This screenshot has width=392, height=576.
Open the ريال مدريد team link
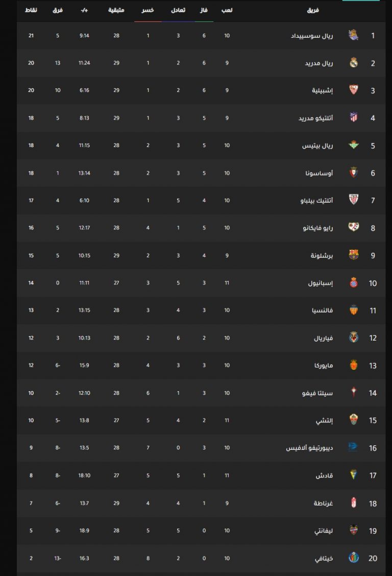318,63
